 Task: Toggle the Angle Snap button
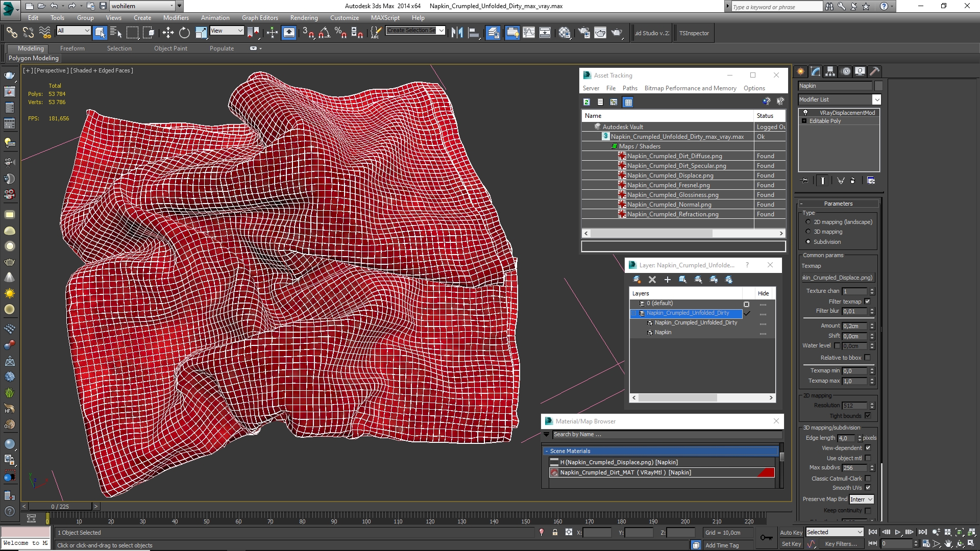324,33
